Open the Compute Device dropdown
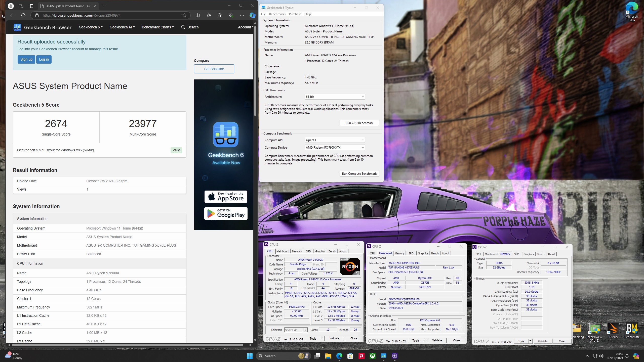Viewport: 644px width, 362px height. click(x=335, y=148)
